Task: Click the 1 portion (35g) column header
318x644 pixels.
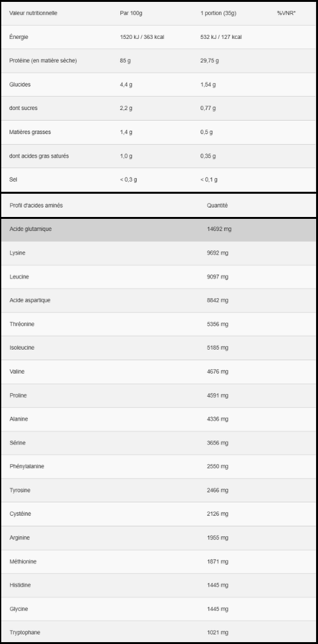Action: tap(218, 13)
